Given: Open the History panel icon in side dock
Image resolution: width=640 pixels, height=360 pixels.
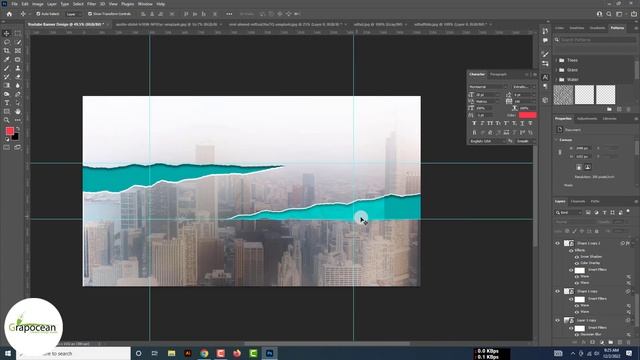Looking at the screenshot, I should pos(545,31).
